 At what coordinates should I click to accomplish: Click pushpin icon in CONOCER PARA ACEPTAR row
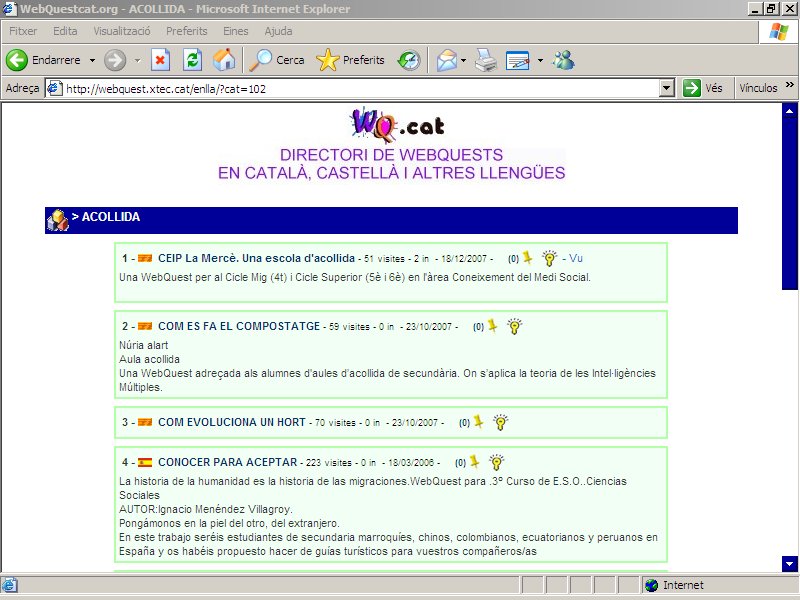474,461
